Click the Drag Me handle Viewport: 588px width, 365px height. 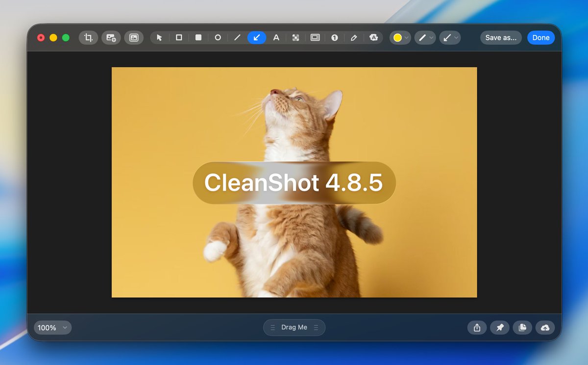294,328
